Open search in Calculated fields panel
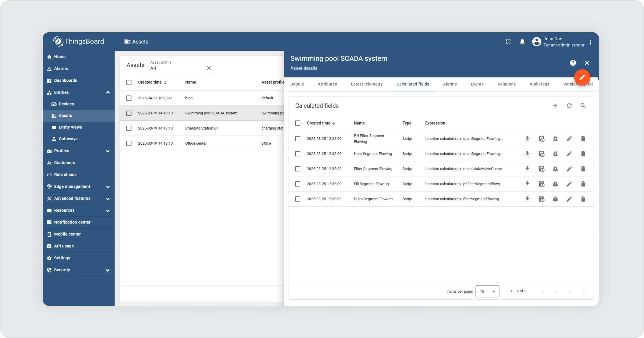Screen dimensions: 644x338 tap(583, 106)
